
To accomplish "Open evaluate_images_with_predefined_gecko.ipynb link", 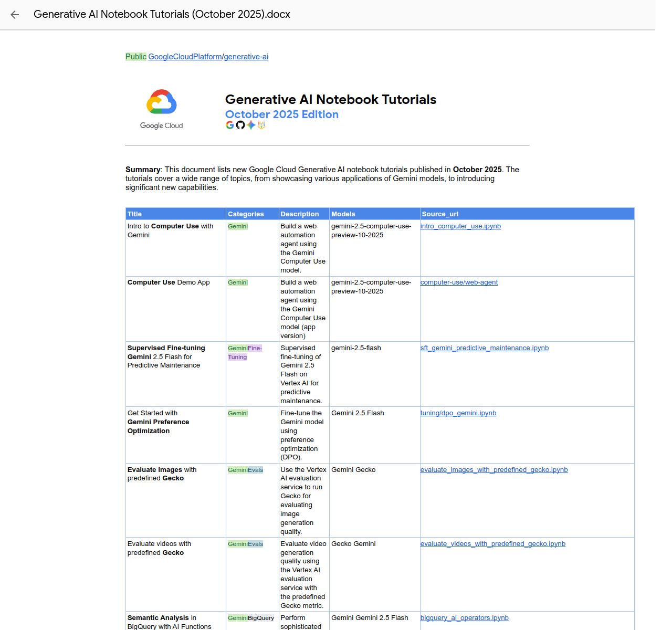I will click(493, 470).
